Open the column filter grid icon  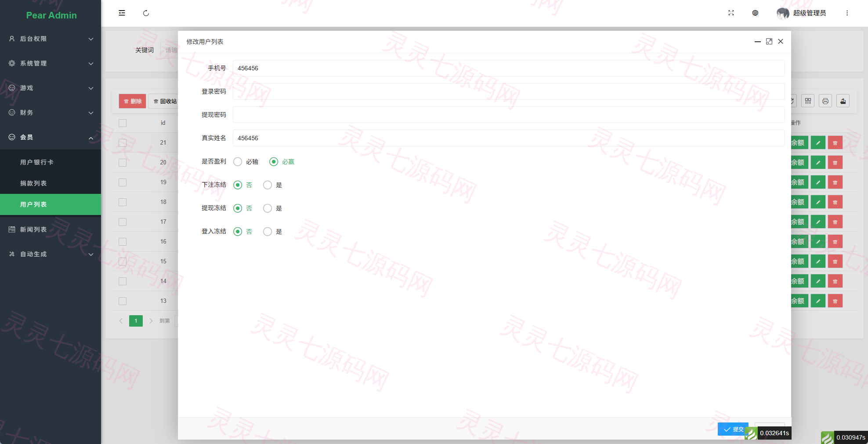pyautogui.click(x=808, y=101)
